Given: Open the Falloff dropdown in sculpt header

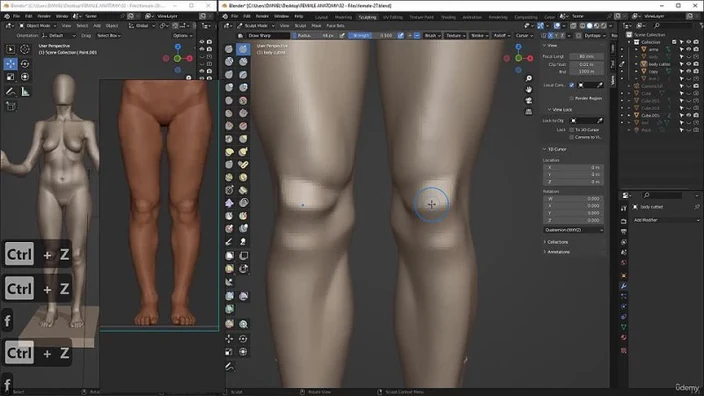Looking at the screenshot, I should click(x=502, y=35).
